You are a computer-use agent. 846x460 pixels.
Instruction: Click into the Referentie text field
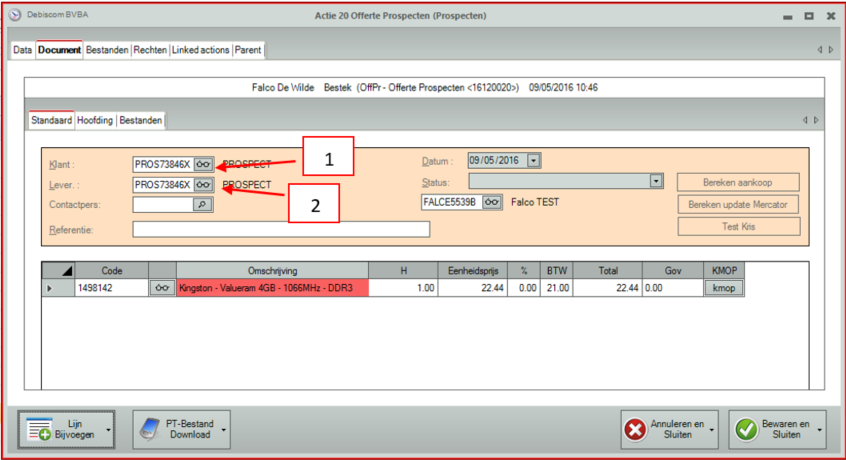click(x=280, y=229)
